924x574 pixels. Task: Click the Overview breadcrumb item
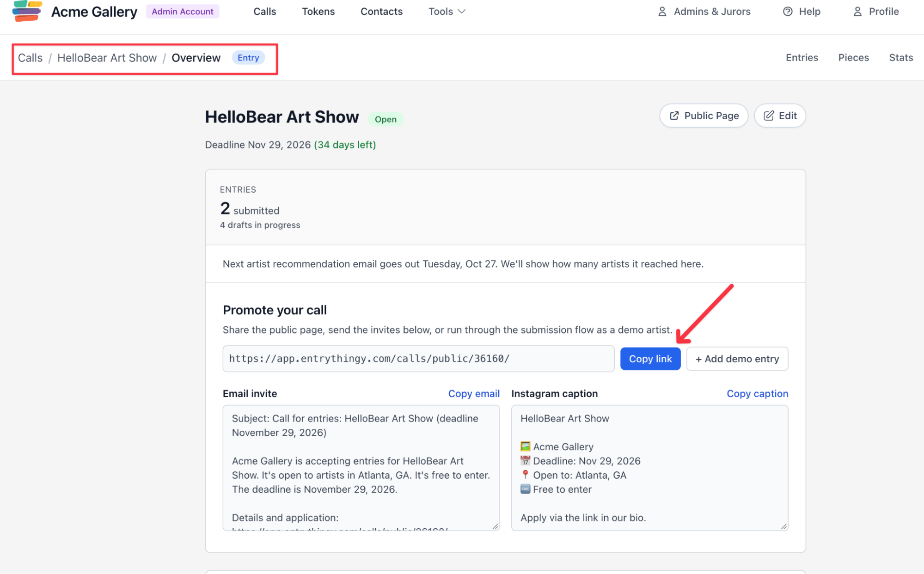(196, 58)
